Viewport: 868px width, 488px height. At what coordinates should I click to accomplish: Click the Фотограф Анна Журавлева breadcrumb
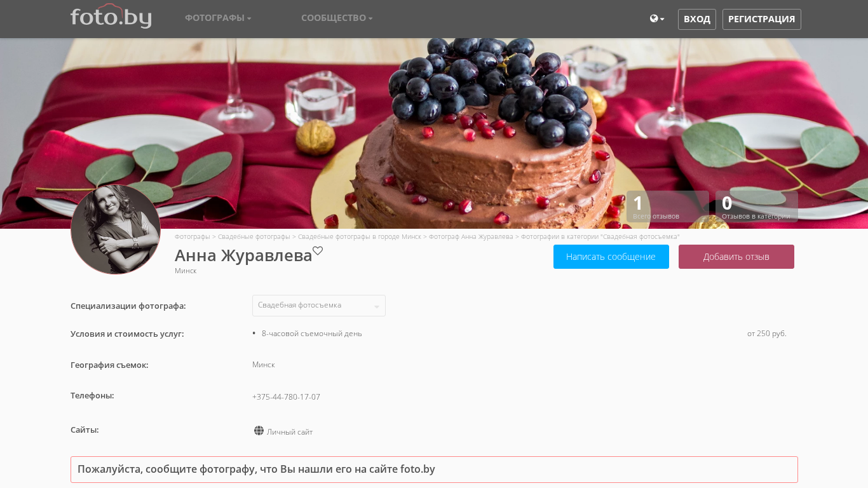[471, 236]
